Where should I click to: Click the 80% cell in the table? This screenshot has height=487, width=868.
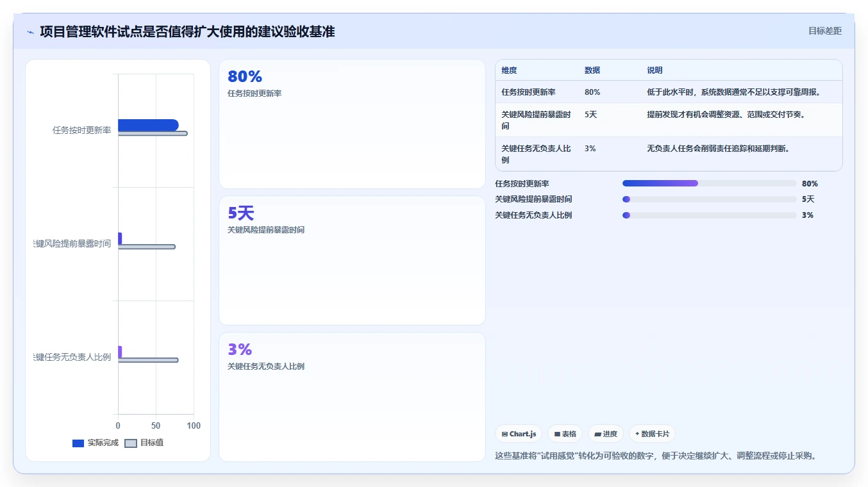pos(592,92)
